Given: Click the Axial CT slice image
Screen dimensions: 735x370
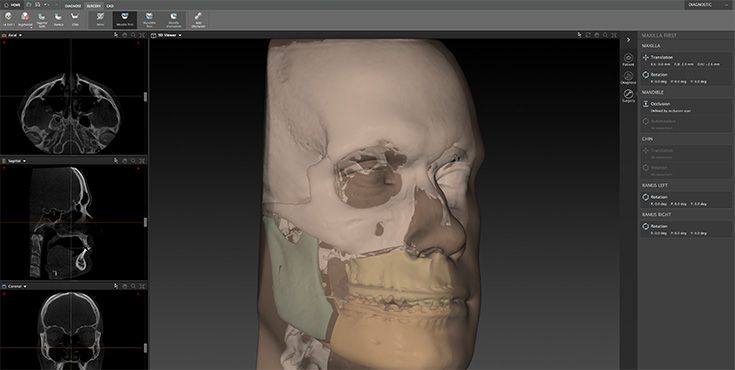Looking at the screenshot, I should (x=70, y=113).
